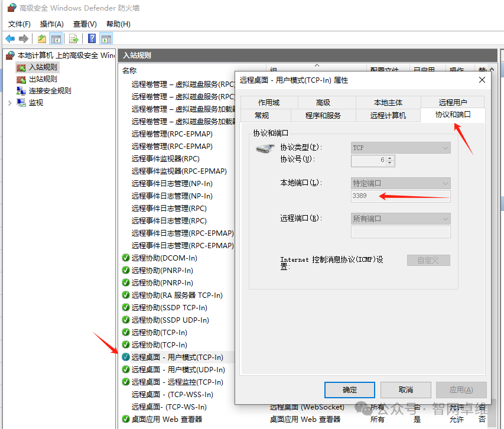Select rule 远程卷管理(RPC-EPMAP) first row
This screenshot has height=429, width=504.
[x=172, y=134]
